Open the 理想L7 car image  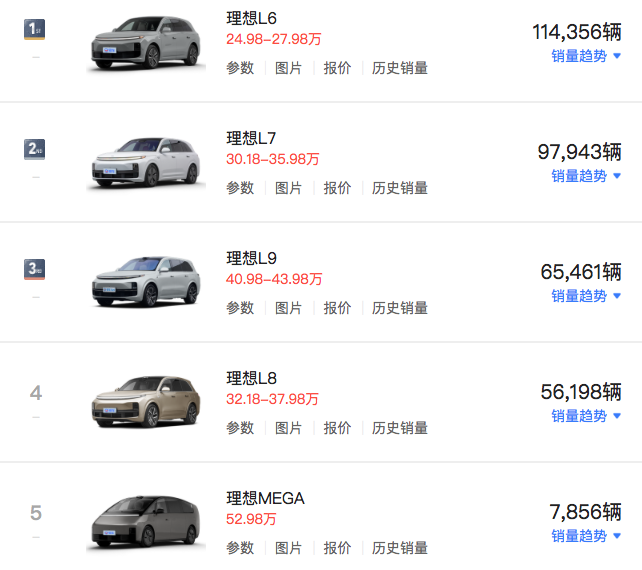144,161
